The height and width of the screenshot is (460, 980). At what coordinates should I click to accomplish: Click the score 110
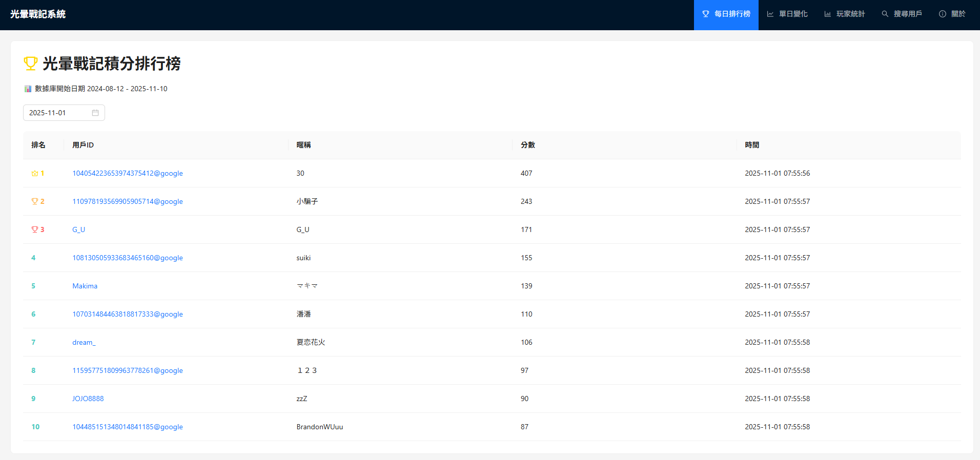(x=526, y=314)
